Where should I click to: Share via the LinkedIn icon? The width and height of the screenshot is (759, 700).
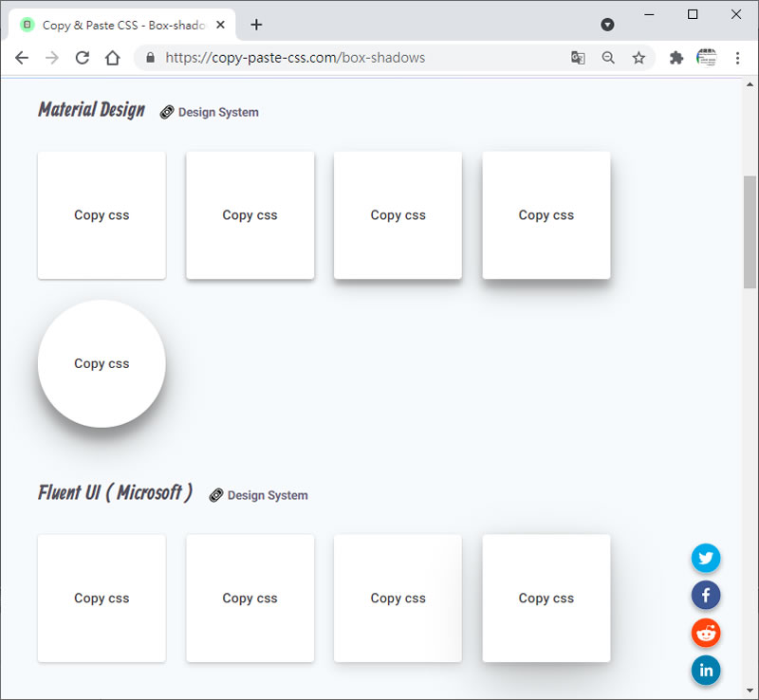(x=706, y=671)
